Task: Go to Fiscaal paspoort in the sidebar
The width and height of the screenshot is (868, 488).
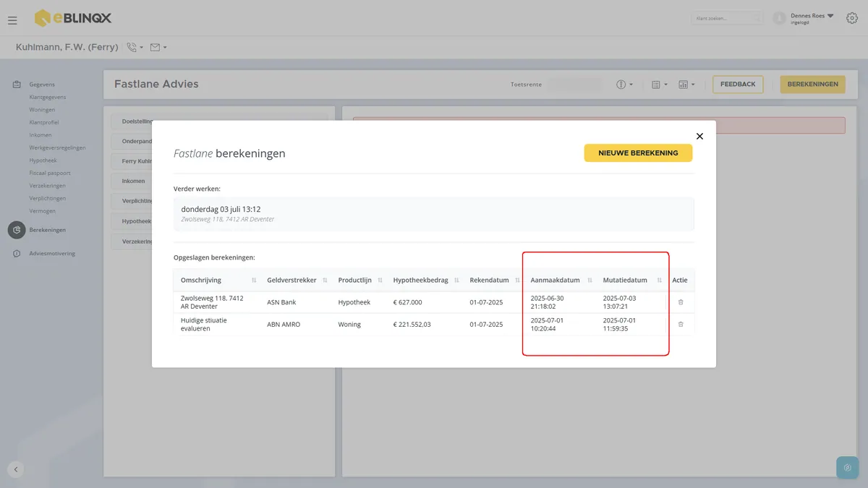Action: [50, 173]
